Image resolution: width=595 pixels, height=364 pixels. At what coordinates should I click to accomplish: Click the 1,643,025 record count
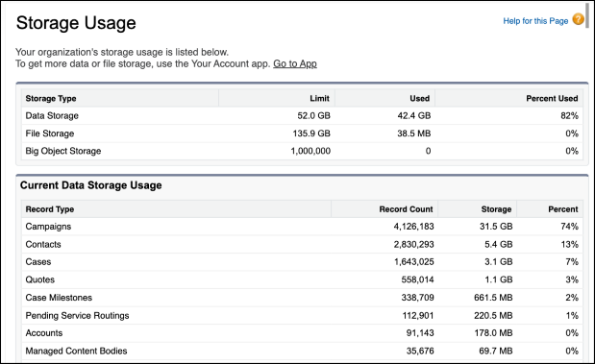point(413,262)
